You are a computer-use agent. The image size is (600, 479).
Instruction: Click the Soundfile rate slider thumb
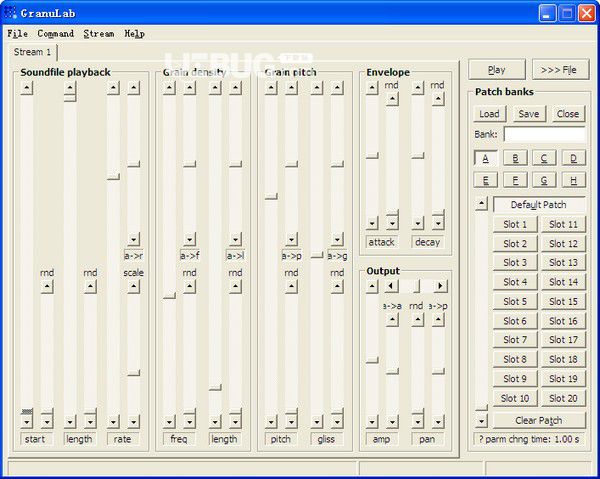[x=113, y=176]
